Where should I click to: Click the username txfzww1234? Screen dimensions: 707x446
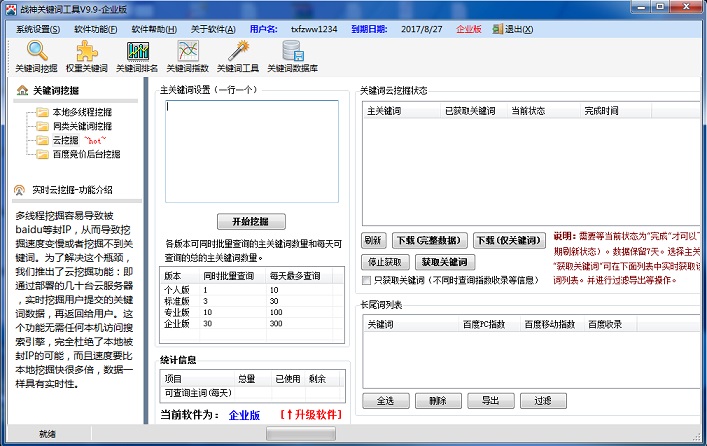pyautogui.click(x=314, y=29)
